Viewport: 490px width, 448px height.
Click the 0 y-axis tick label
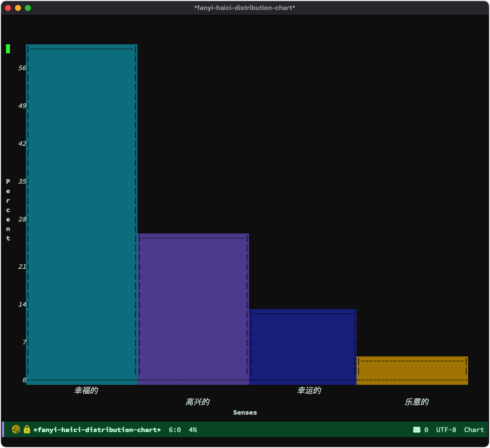click(x=24, y=380)
